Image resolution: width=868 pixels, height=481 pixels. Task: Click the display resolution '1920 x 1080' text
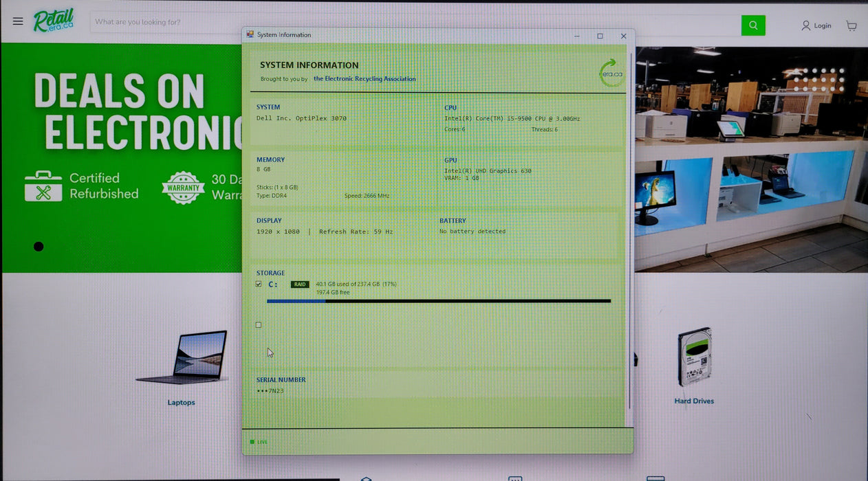coord(278,232)
